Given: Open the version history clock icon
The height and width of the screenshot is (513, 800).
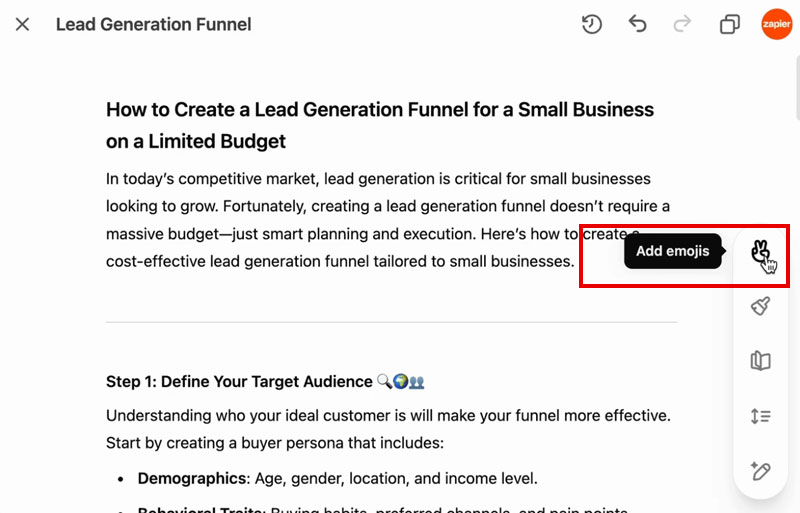Looking at the screenshot, I should click(x=592, y=24).
